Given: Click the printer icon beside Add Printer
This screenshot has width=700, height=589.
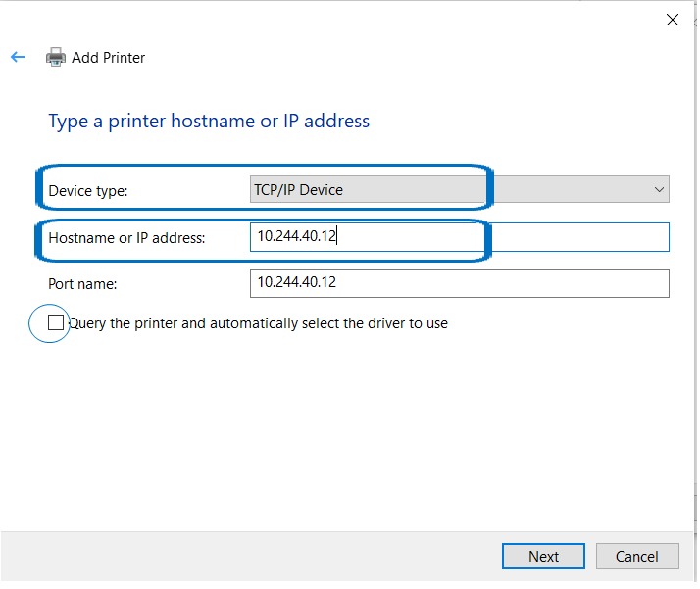Looking at the screenshot, I should (56, 58).
